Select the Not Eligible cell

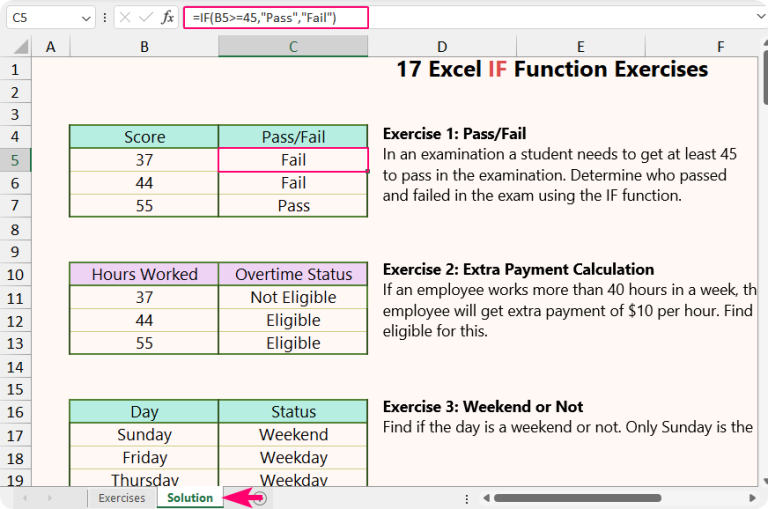[x=293, y=297]
